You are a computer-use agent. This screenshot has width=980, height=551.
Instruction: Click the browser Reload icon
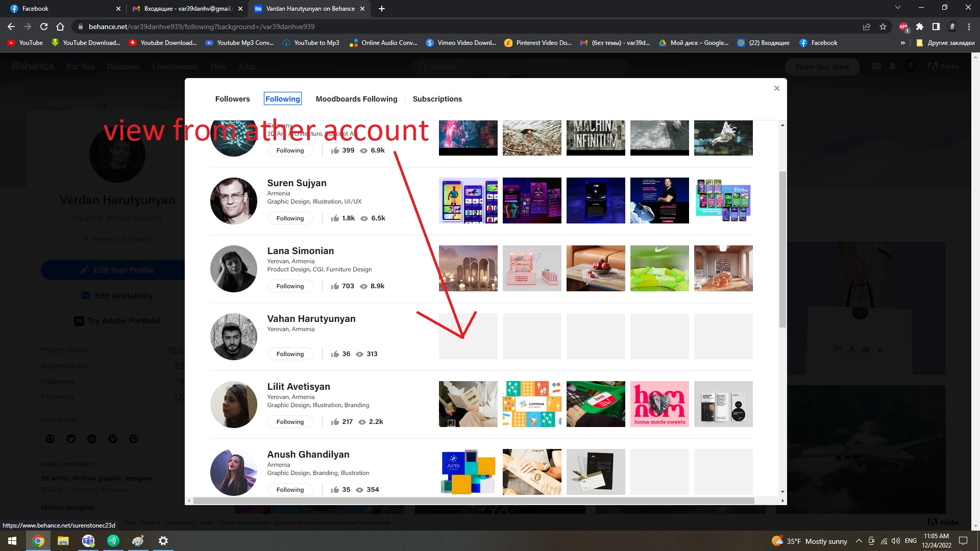pyautogui.click(x=44, y=27)
